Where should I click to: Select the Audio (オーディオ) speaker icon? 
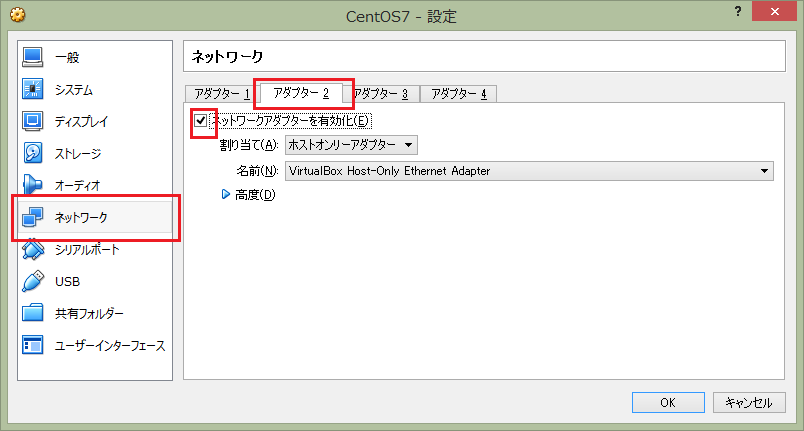point(33,185)
